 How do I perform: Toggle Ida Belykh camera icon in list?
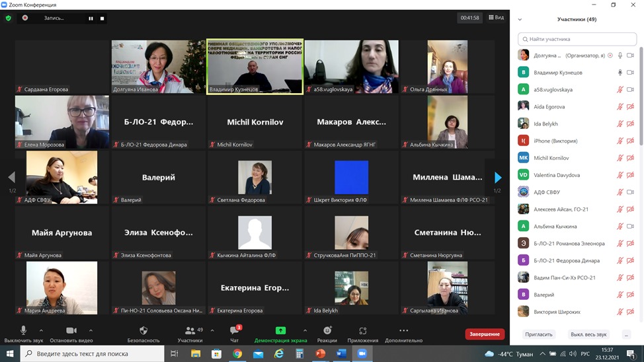pyautogui.click(x=631, y=124)
